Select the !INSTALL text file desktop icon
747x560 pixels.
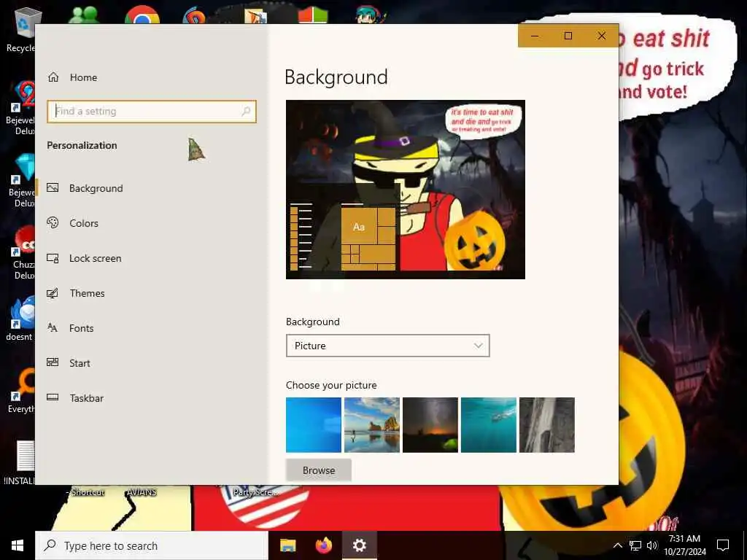click(20, 463)
